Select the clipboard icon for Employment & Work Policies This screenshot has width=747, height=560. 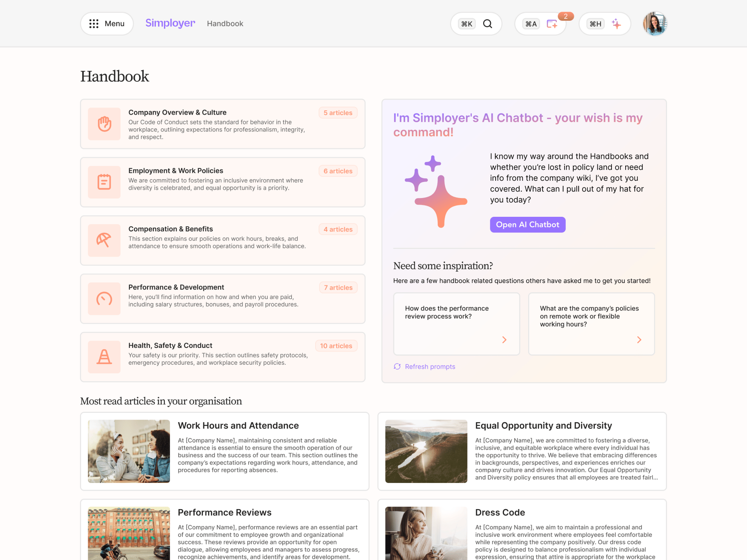[x=104, y=182]
